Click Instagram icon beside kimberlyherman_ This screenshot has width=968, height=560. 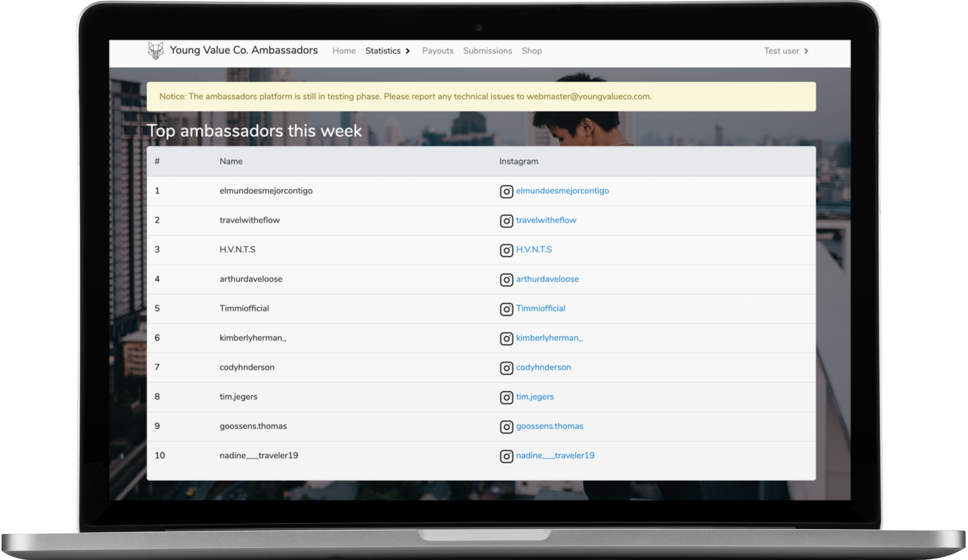[x=506, y=338]
